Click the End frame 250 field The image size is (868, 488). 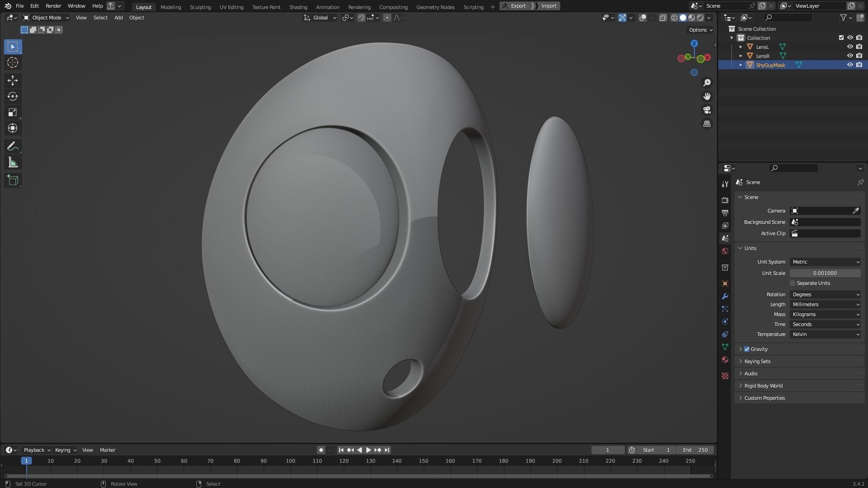(695, 450)
